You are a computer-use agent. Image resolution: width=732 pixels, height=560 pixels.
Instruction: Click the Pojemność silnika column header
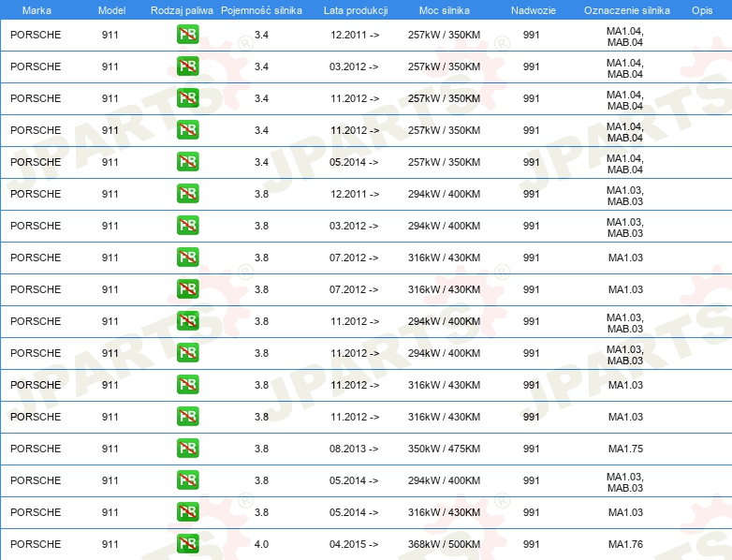point(261,10)
